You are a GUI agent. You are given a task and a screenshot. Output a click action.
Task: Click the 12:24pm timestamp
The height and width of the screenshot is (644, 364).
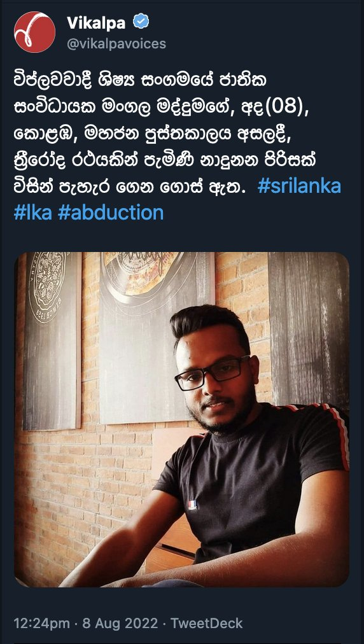coord(41,623)
